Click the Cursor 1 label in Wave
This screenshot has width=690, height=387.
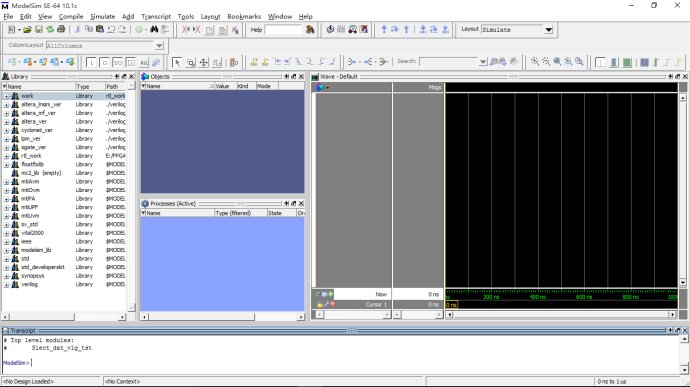point(376,304)
